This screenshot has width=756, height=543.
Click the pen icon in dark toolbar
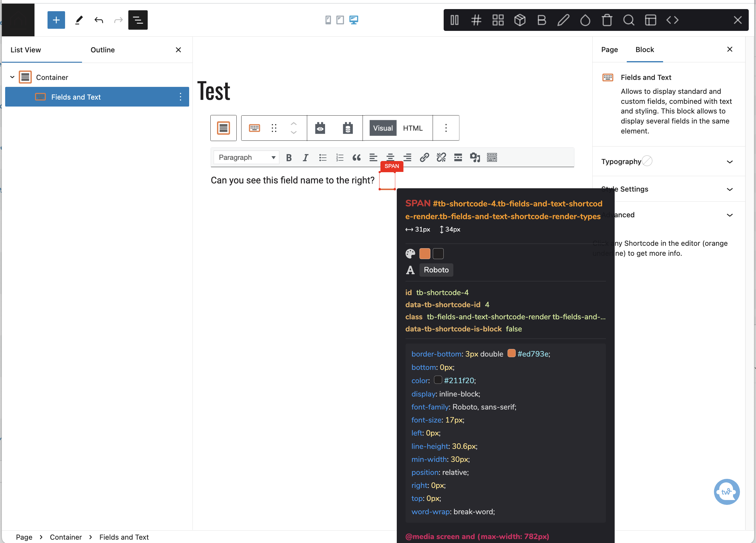tap(563, 20)
